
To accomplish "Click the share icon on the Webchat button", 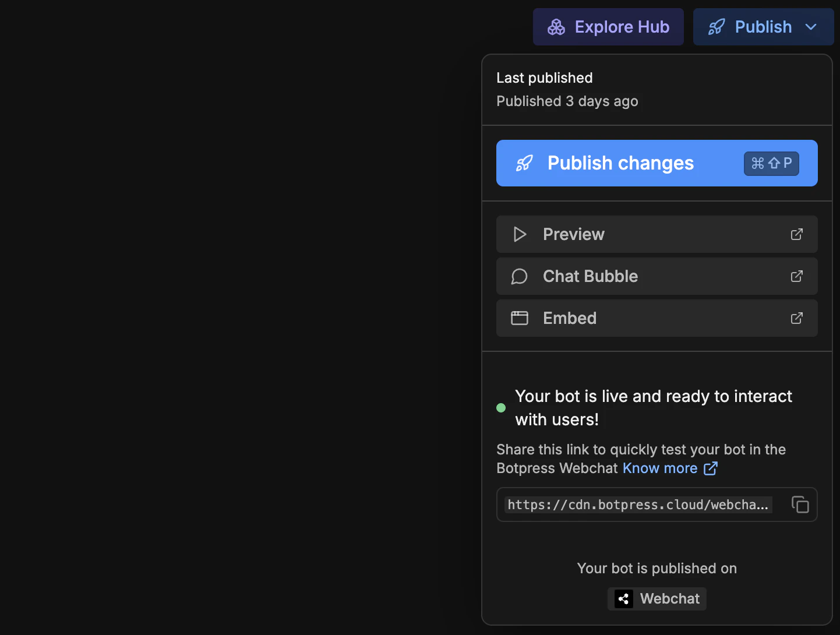I will click(623, 599).
